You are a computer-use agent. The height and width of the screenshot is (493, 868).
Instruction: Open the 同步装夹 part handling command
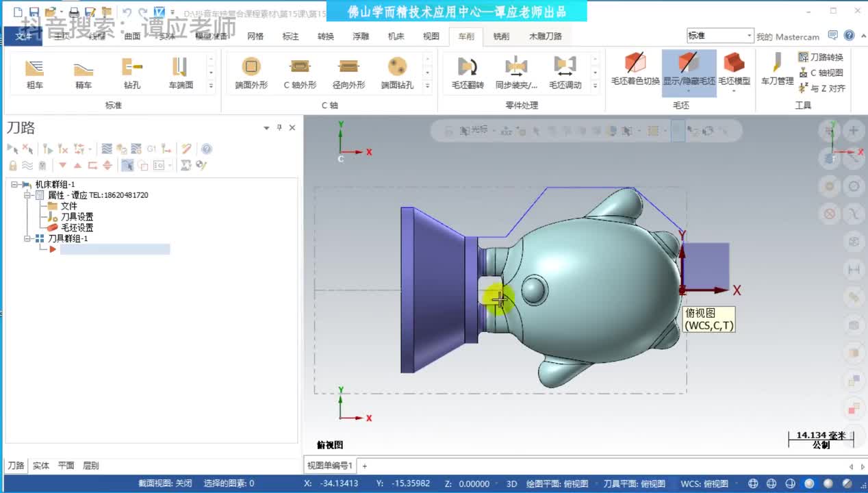pyautogui.click(x=516, y=73)
